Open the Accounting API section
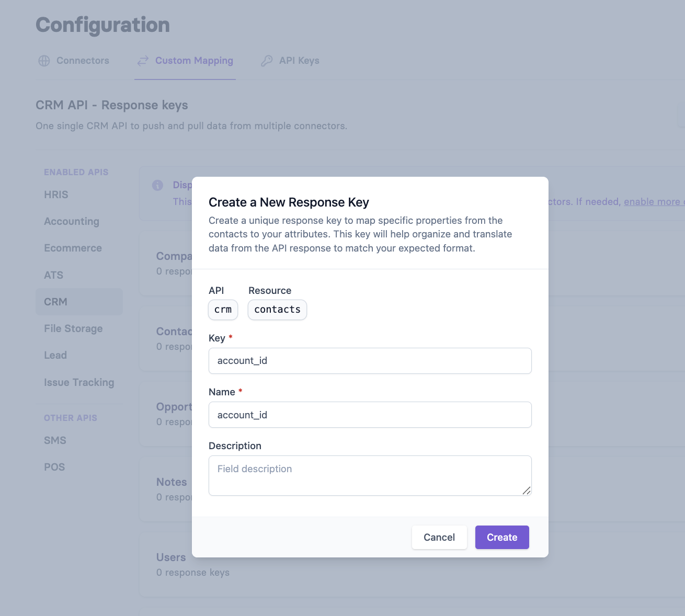This screenshot has width=685, height=616. coord(72,221)
